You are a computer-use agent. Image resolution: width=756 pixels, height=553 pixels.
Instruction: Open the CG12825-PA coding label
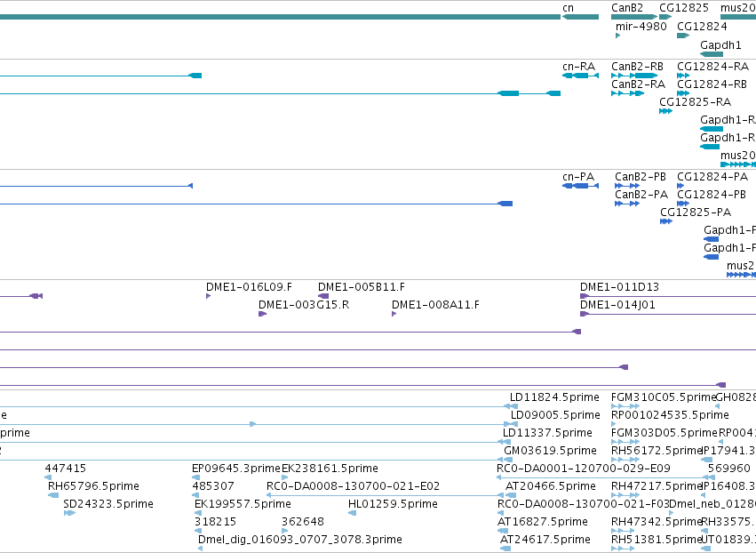696,212
